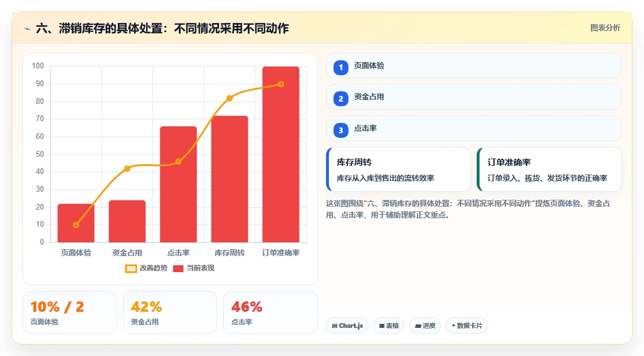Click the 46% 点击率 stat card

pyautogui.click(x=270, y=312)
